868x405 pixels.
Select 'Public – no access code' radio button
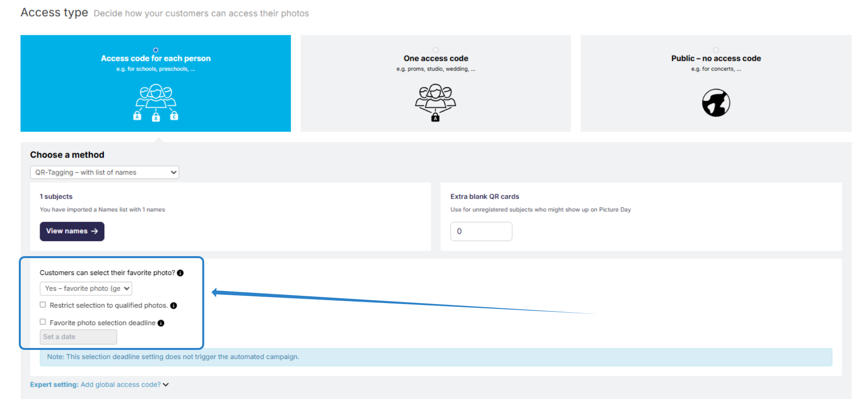(x=716, y=50)
